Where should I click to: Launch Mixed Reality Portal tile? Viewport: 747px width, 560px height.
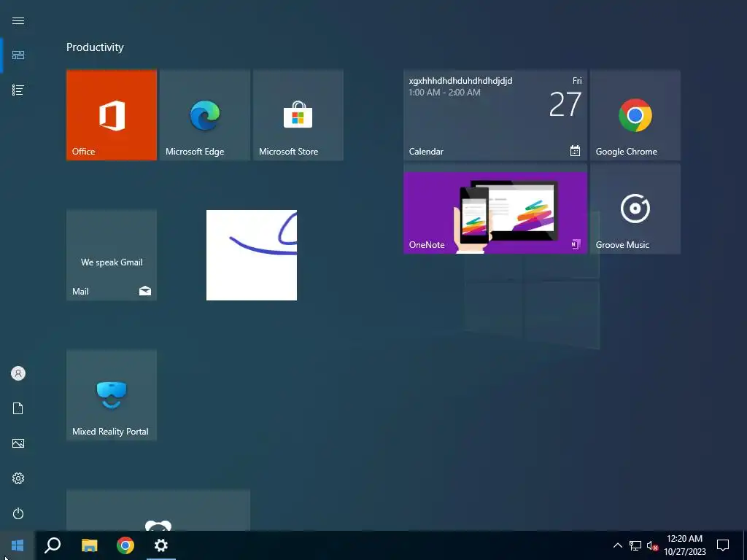point(112,395)
